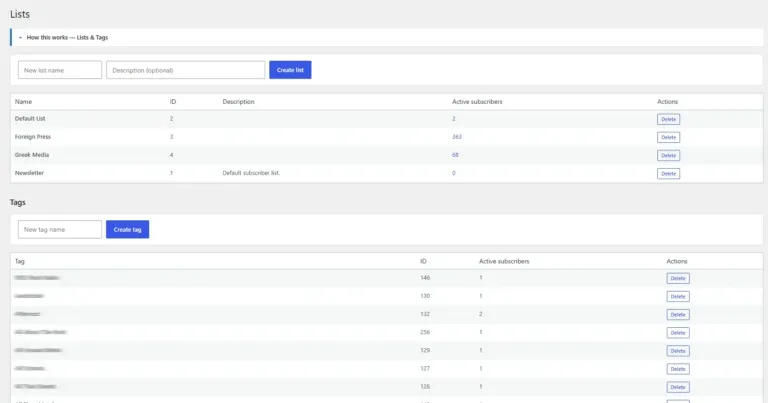
Task: Open the subscriber count link for Default List
Action: point(454,119)
